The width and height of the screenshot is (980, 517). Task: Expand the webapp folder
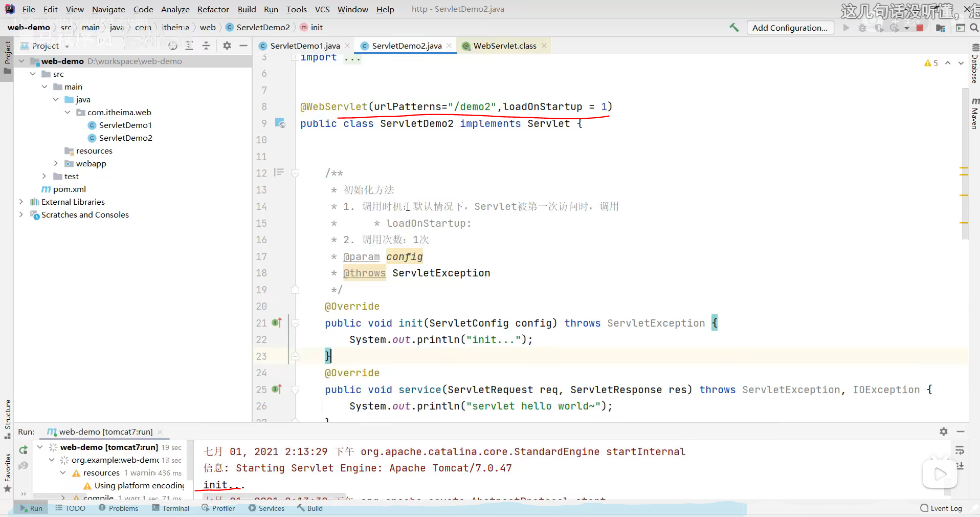pyautogui.click(x=56, y=163)
